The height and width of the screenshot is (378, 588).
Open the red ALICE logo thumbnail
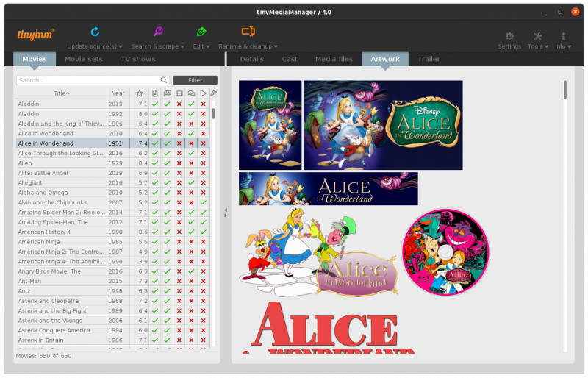330,327
